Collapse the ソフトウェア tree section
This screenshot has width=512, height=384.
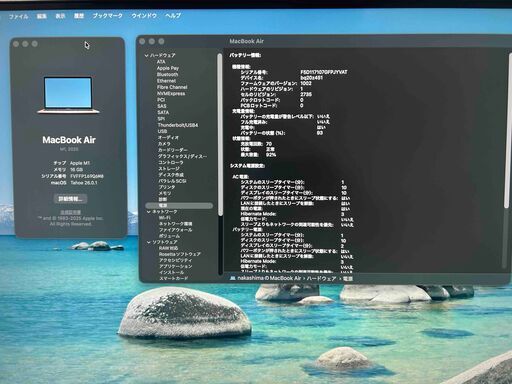tap(149, 242)
